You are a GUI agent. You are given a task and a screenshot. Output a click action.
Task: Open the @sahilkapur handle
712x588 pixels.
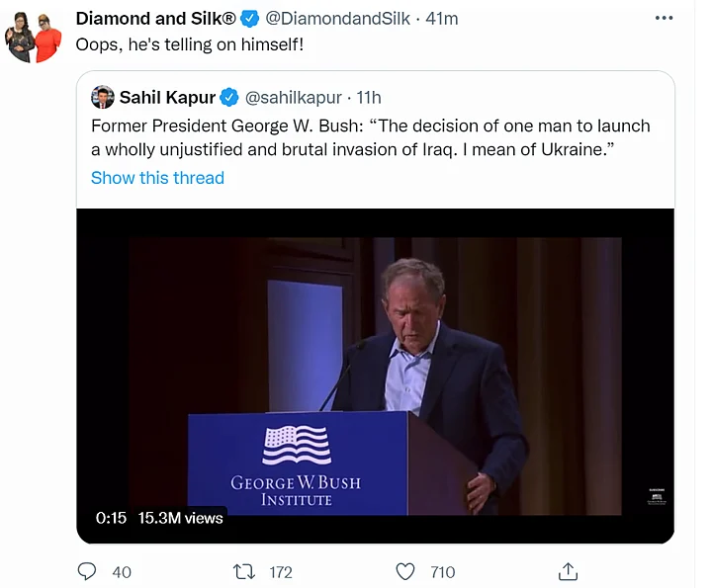click(x=294, y=97)
